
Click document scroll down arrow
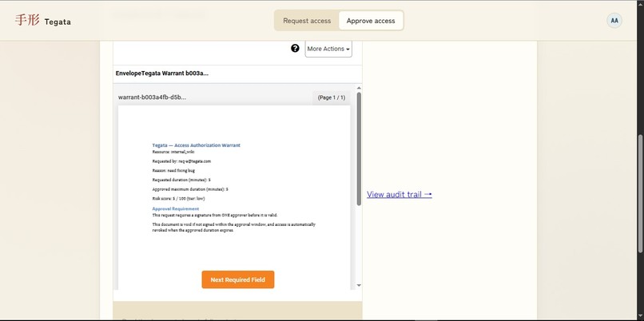pos(359,285)
